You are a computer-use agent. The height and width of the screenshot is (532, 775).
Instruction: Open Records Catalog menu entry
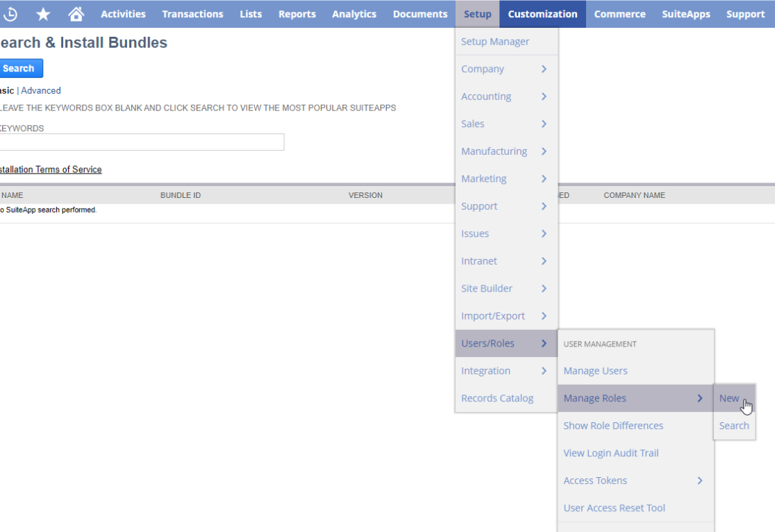pyautogui.click(x=507, y=398)
